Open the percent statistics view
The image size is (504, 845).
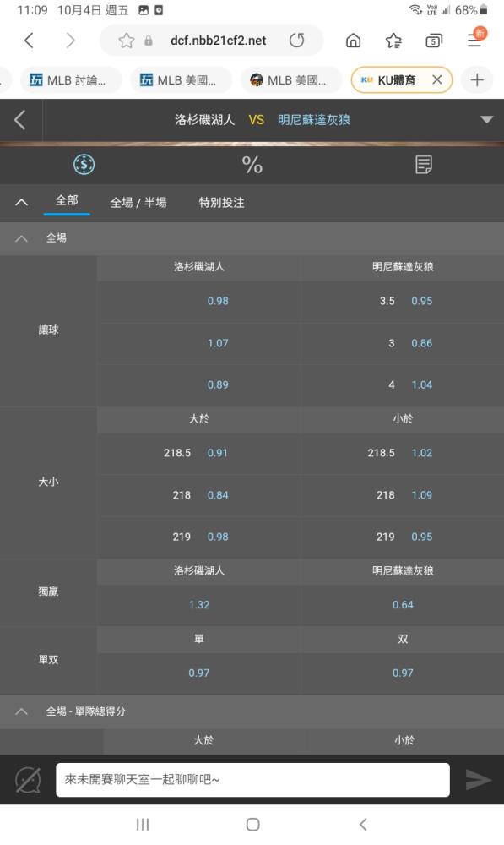(252, 165)
